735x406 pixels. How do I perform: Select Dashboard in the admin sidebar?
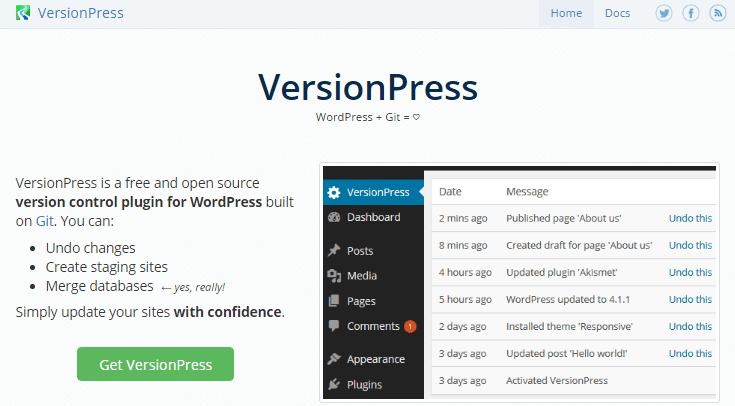coord(374,217)
